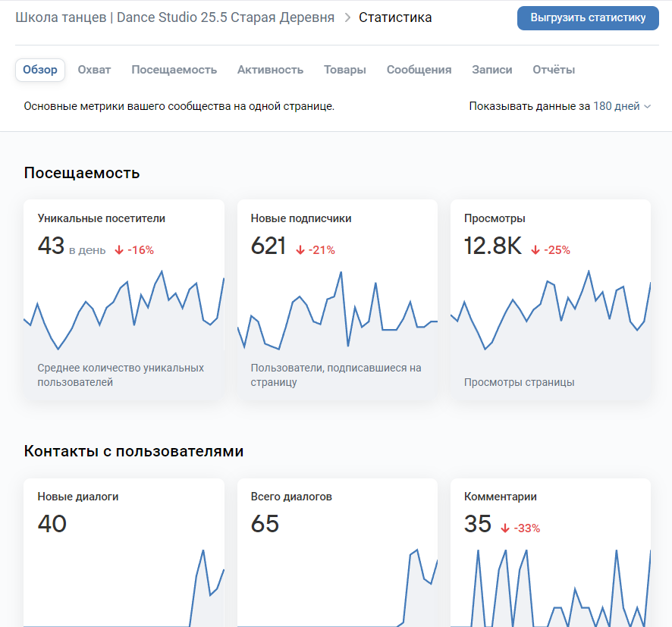Open the Отчёты tab
This screenshot has height=627, width=672.
554,70
